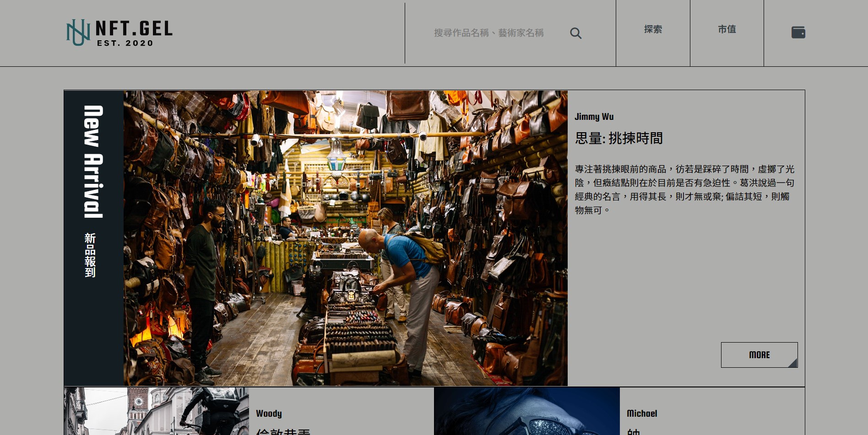Open the leather bag market artwork image
868x435 pixels.
[346, 238]
